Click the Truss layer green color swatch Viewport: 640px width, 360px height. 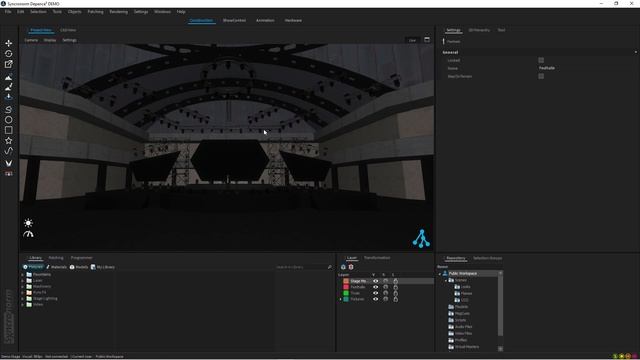coord(346,293)
